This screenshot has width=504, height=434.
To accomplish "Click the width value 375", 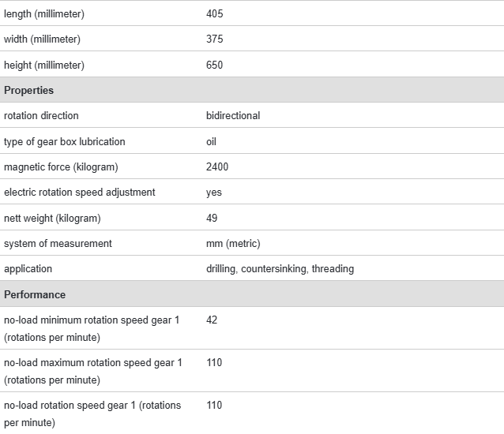I will (x=215, y=39).
